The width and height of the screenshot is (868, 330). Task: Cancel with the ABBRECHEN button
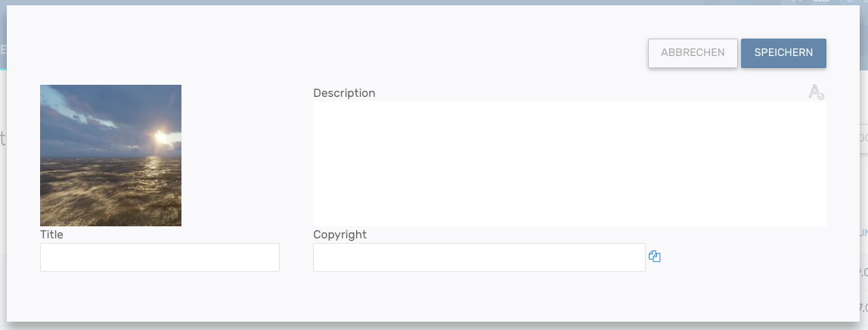pos(693,53)
